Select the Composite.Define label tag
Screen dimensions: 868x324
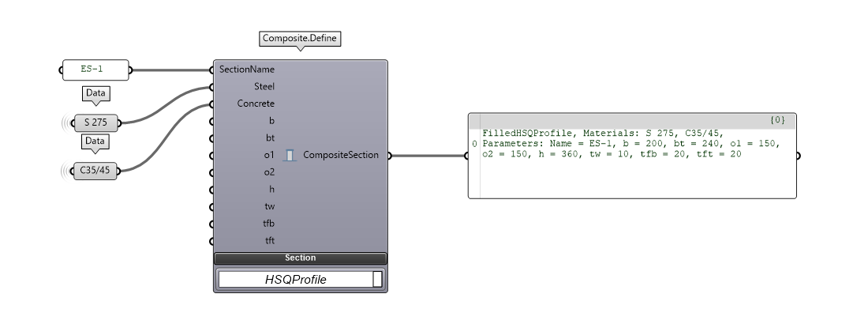point(300,38)
